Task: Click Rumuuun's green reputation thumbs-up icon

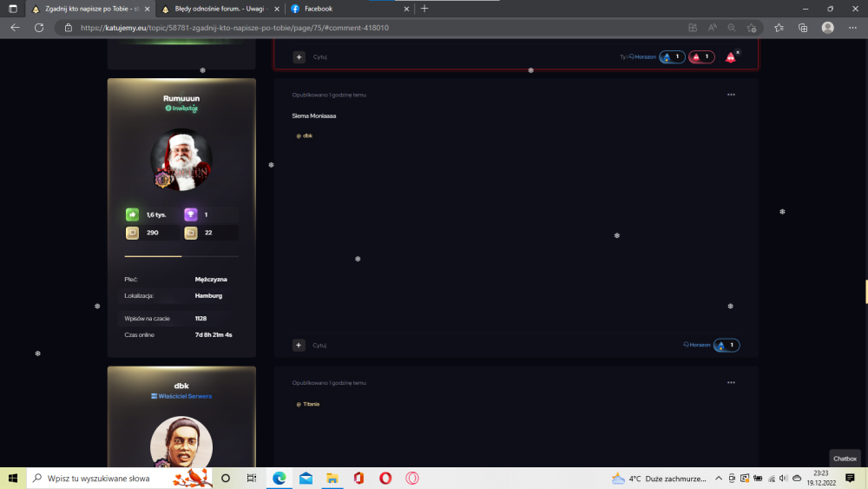Action: coord(132,215)
